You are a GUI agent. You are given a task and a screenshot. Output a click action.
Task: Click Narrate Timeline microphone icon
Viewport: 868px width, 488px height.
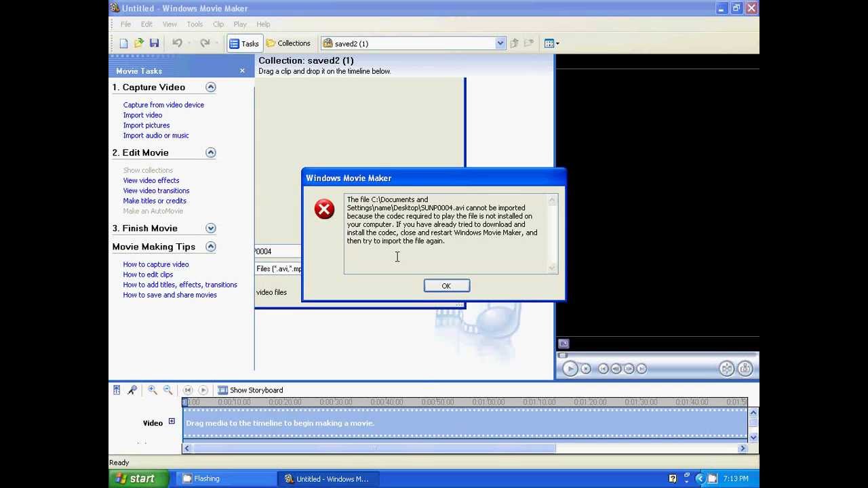pyautogui.click(x=132, y=390)
